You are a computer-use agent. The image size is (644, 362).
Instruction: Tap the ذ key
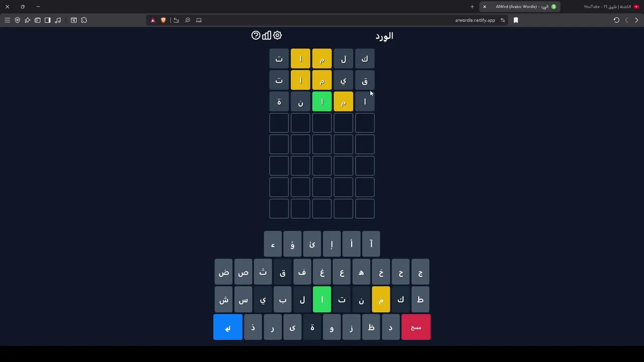tap(253, 327)
